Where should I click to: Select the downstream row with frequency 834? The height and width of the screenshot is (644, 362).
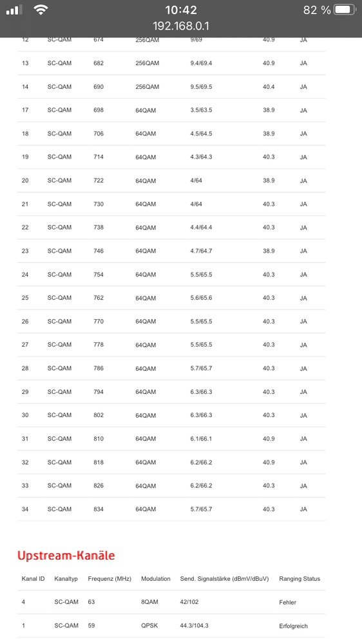(171, 509)
